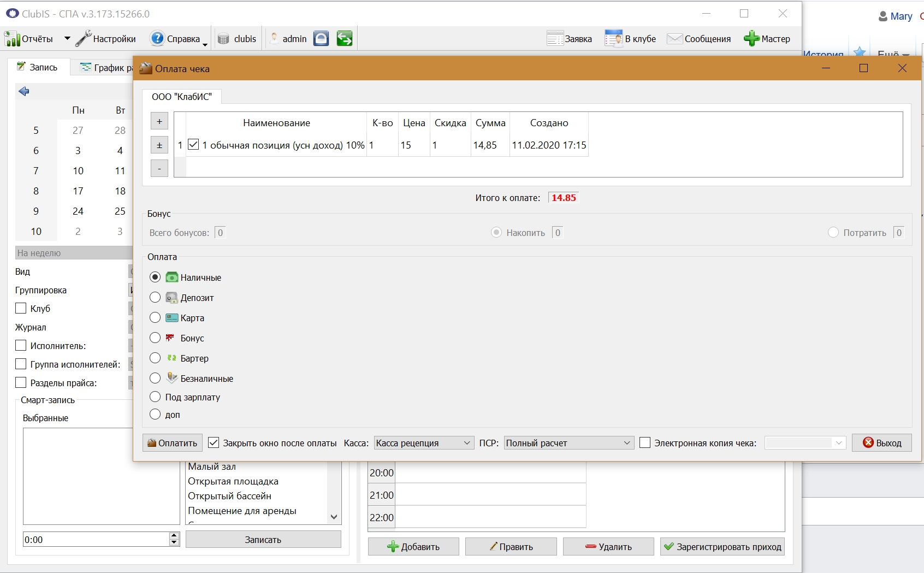Click the minus button to remove position
Screen dimensions: 924x573
coord(159,169)
